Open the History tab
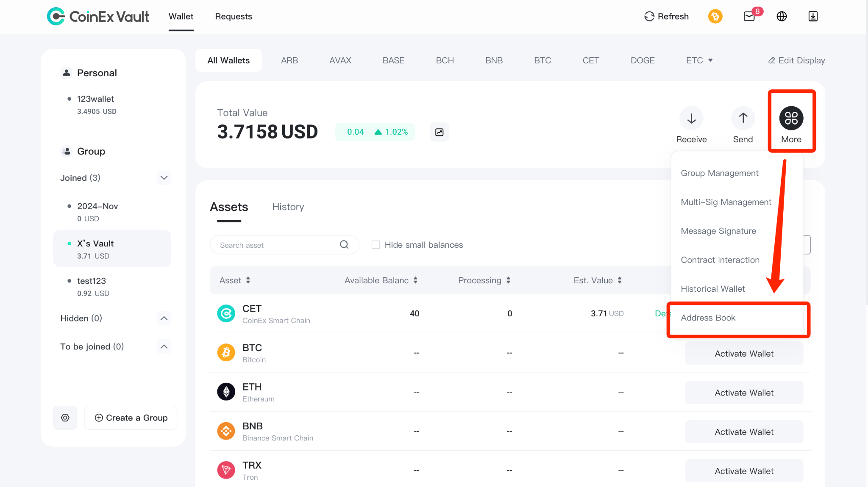868x487 pixels. point(288,207)
